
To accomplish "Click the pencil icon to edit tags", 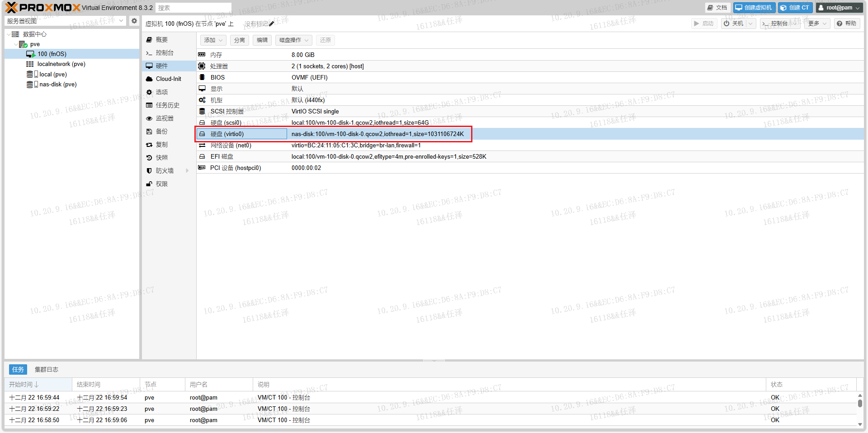I will (x=271, y=24).
